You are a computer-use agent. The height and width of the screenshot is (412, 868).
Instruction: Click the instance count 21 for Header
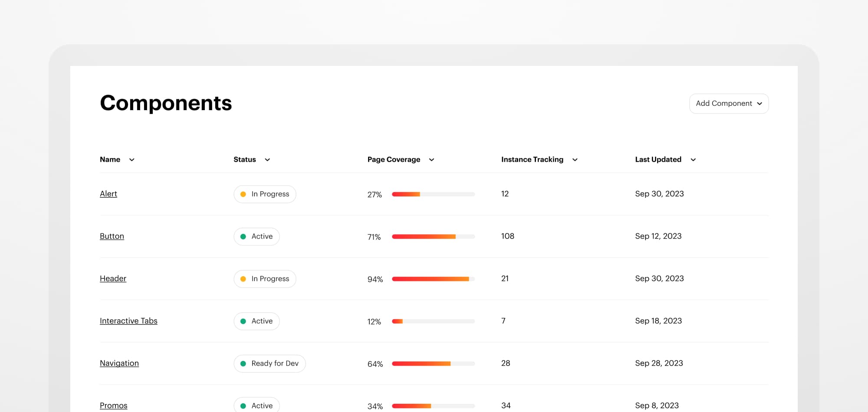coord(505,278)
